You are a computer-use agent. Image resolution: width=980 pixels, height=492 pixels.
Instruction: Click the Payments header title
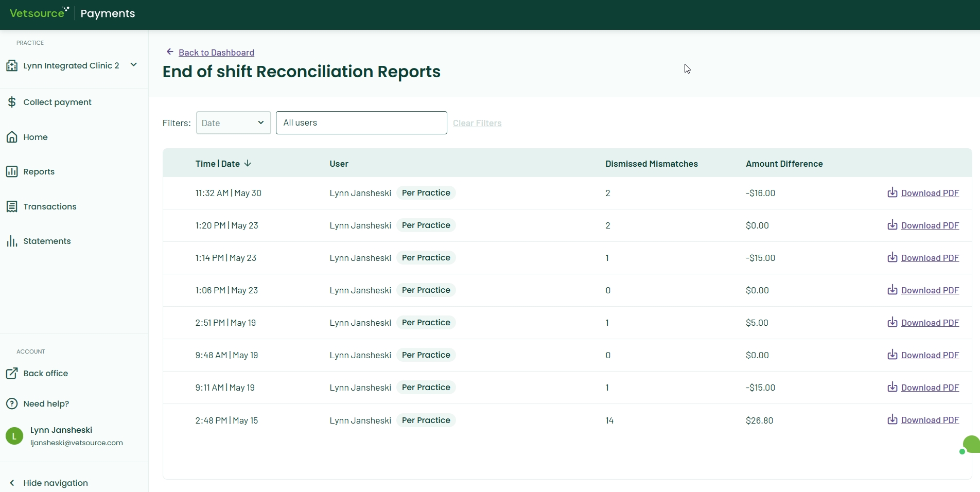(x=108, y=13)
